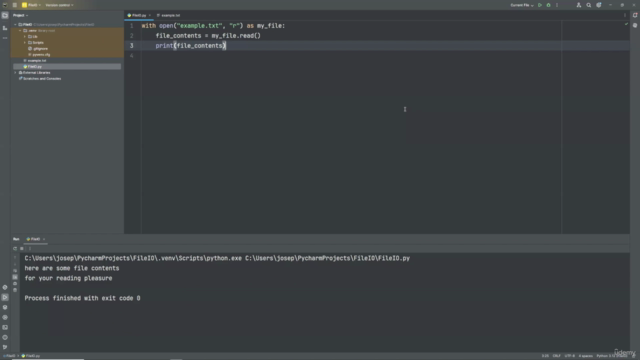Image resolution: width=640 pixels, height=360 pixels.
Task: Click FileIO breadcrumb in status bar
Action: pyautogui.click(x=9, y=356)
